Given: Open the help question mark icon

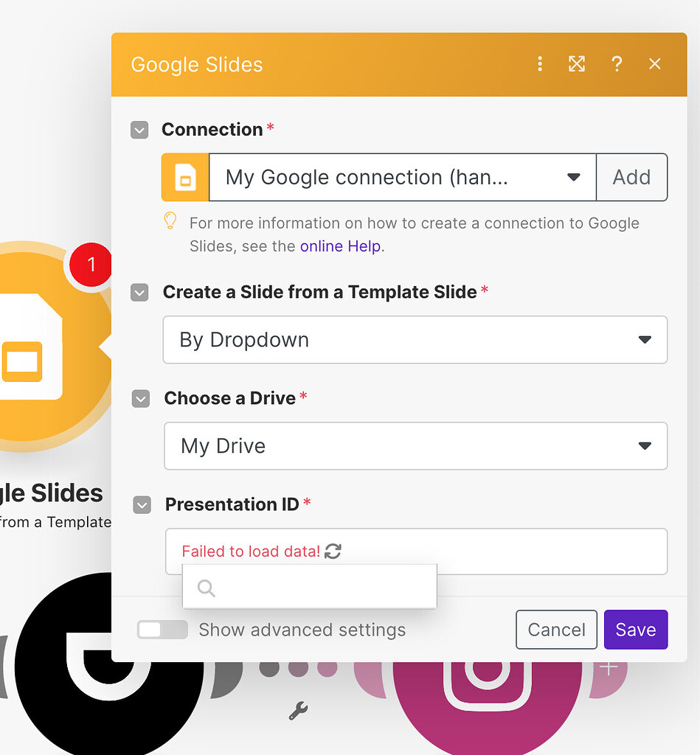Looking at the screenshot, I should [617, 64].
